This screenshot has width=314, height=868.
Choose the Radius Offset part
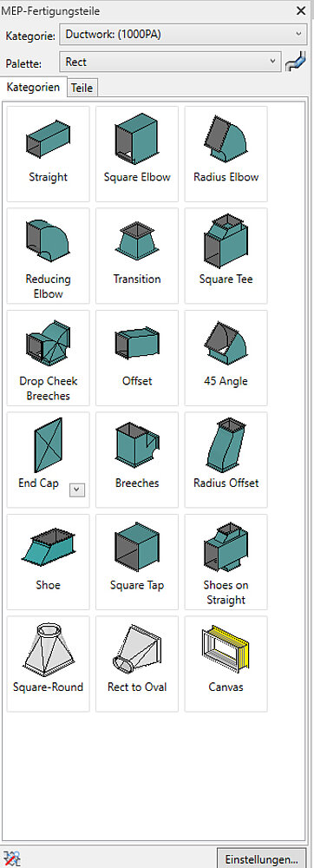click(226, 459)
